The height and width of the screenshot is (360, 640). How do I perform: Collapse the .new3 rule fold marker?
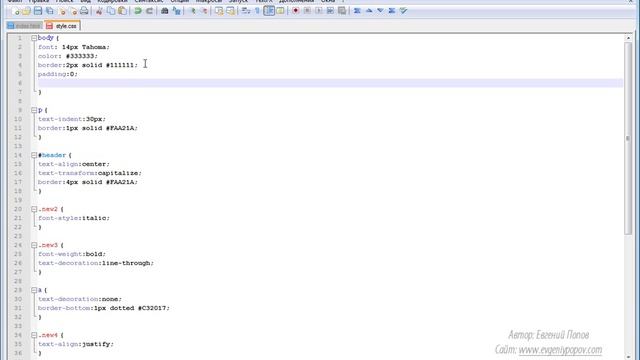(x=34, y=245)
